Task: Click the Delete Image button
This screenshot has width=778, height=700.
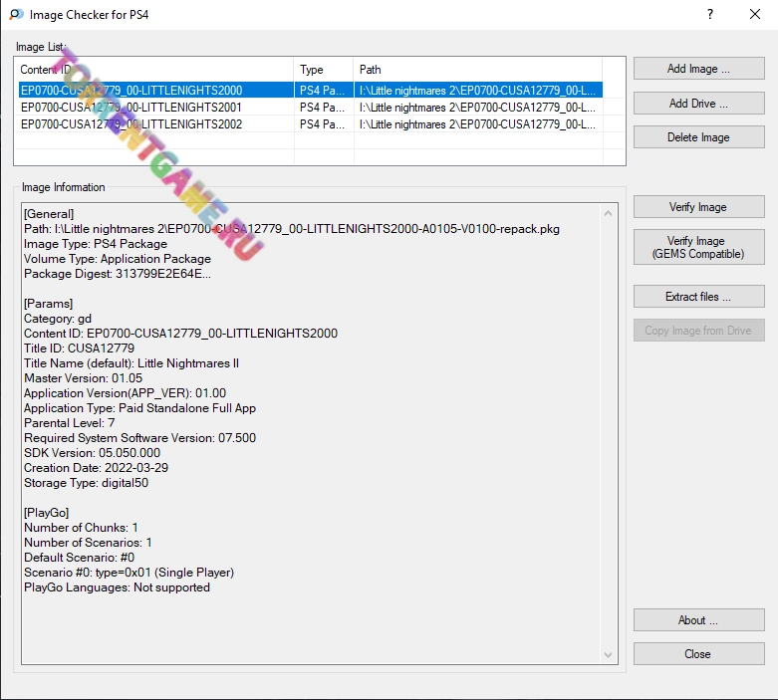Action: (x=698, y=137)
